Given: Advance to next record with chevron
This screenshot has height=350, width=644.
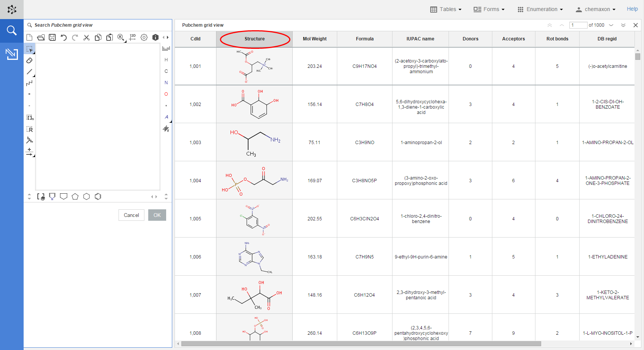Looking at the screenshot, I should click(612, 25).
